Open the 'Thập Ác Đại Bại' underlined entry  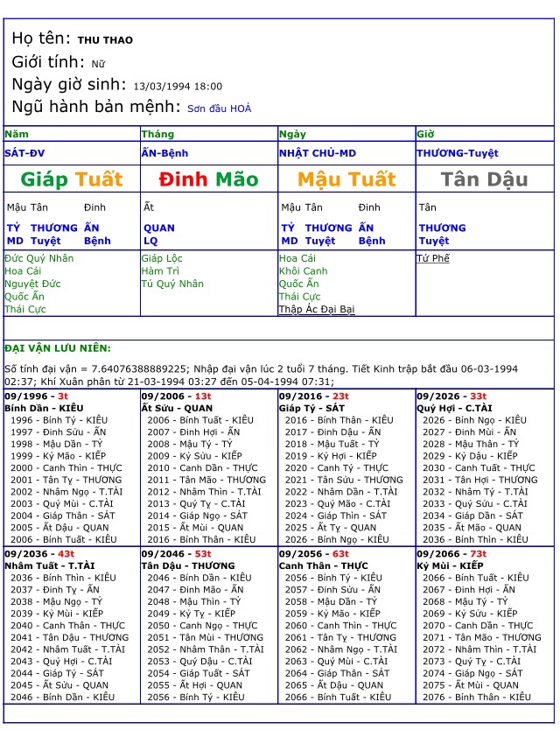point(316,309)
